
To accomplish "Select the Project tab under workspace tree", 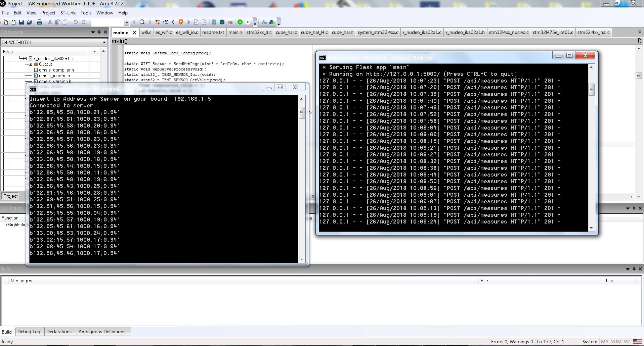I will (x=10, y=196).
